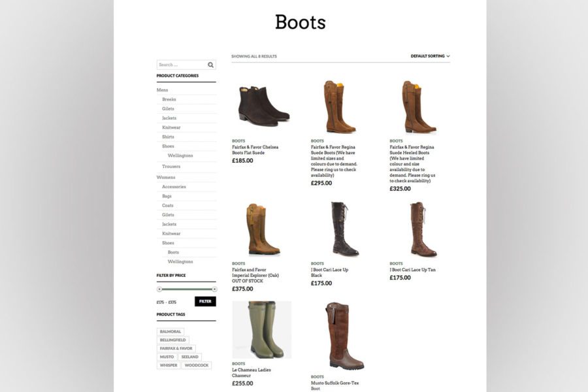Select Bags category
This screenshot has height=392, width=588.
pos(167,196)
